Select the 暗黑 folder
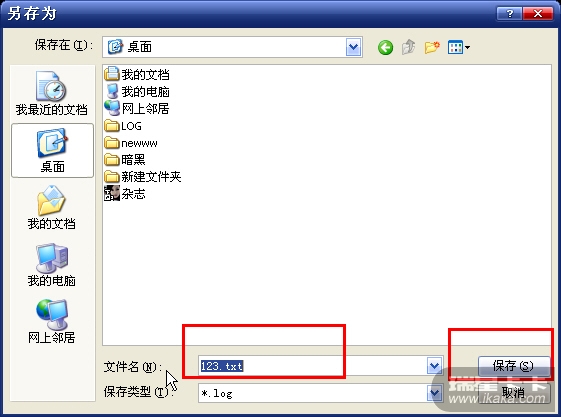Image resolution: width=561 pixels, height=417 pixels. pyautogui.click(x=125, y=160)
